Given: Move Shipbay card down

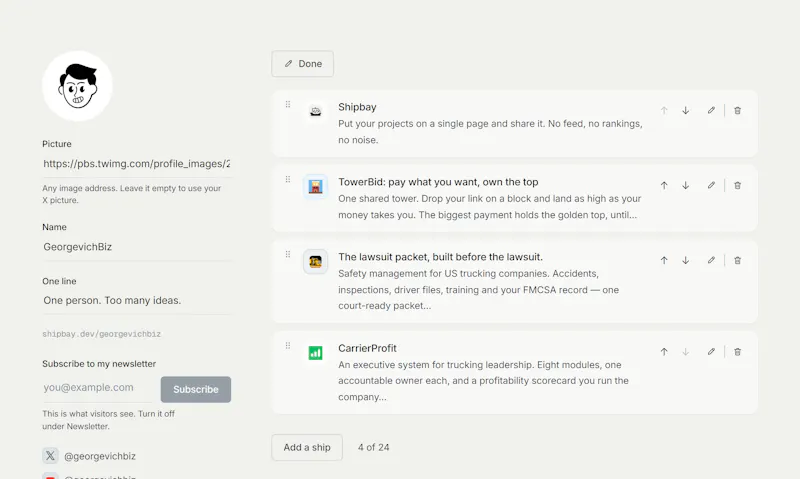Looking at the screenshot, I should [686, 110].
